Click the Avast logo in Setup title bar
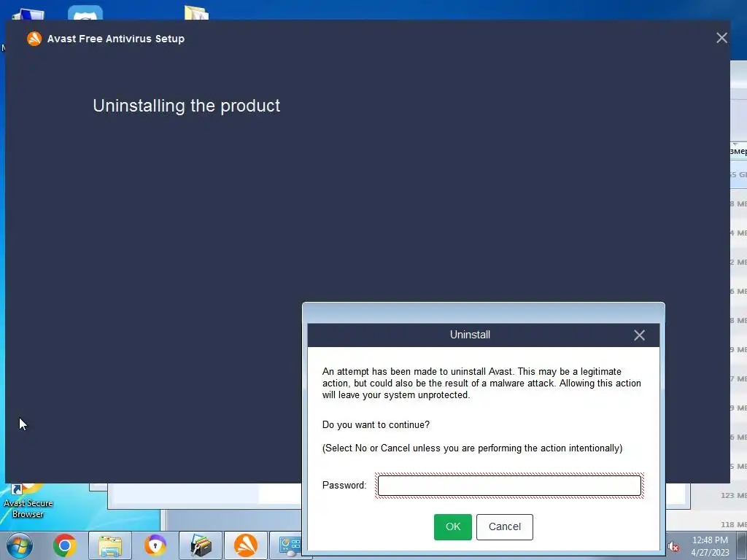The height and width of the screenshot is (560, 747). pyautogui.click(x=34, y=39)
